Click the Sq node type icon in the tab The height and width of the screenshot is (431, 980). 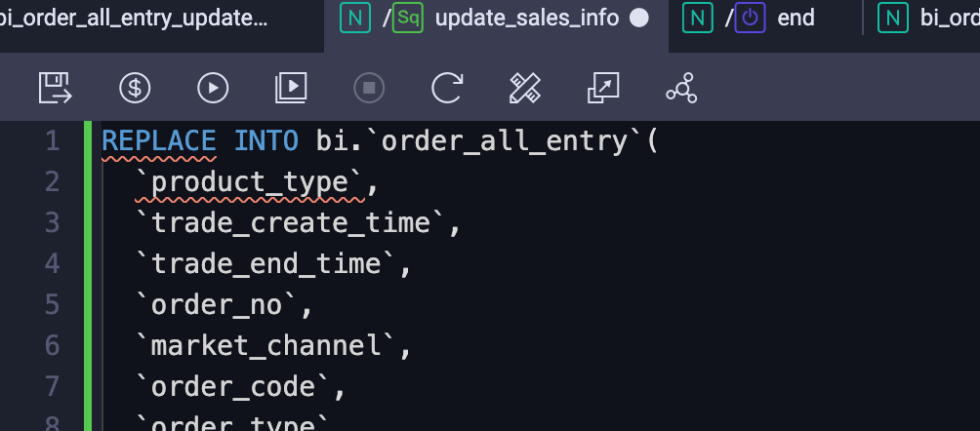coord(407,18)
